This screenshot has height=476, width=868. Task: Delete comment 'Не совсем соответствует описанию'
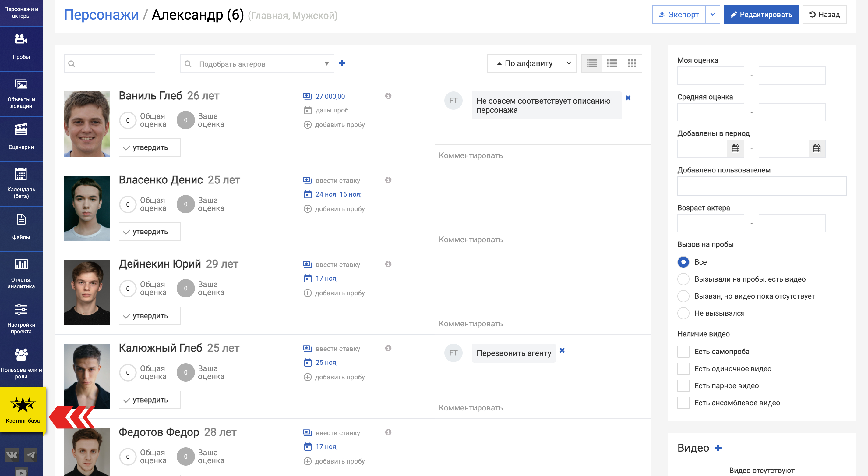point(628,98)
